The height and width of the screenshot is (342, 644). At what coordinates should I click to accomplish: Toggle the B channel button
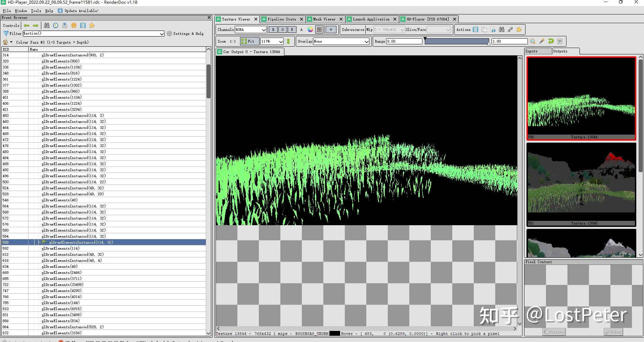292,30
